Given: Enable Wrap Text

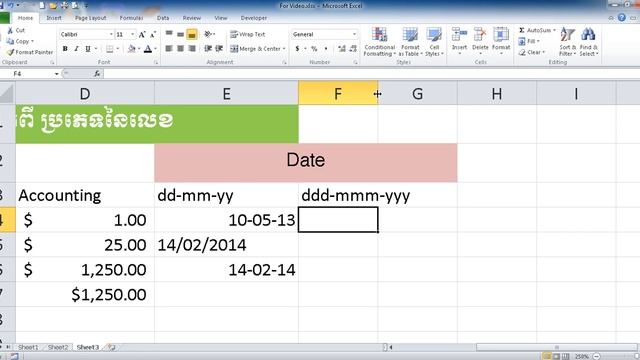Looking at the screenshot, I should (248, 34).
